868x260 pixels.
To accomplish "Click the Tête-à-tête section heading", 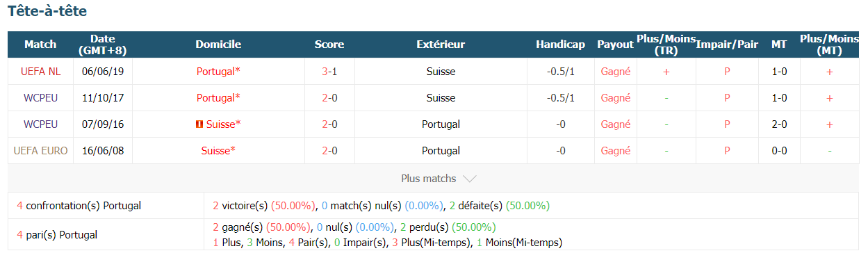I will (47, 12).
